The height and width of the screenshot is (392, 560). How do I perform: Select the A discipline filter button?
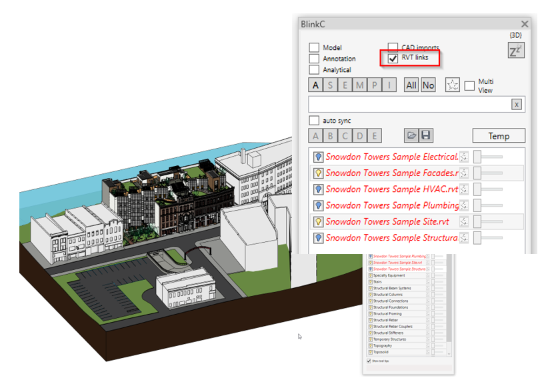point(315,85)
